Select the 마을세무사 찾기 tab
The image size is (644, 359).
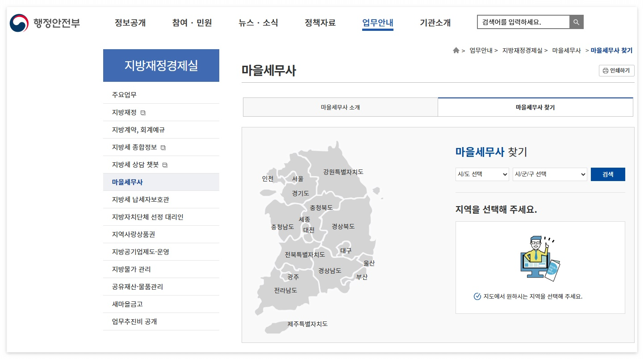(535, 107)
